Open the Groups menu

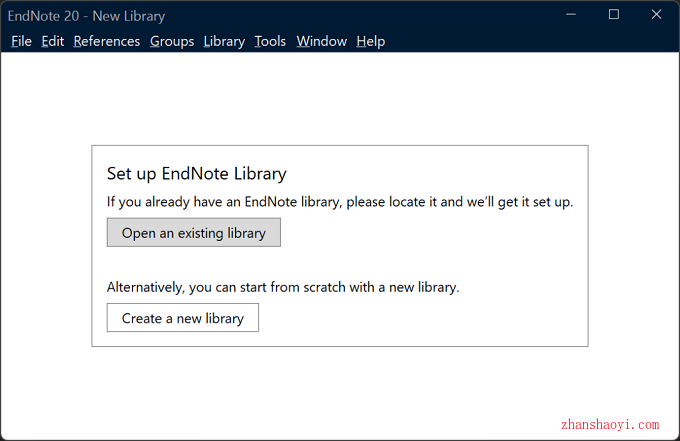(x=172, y=41)
